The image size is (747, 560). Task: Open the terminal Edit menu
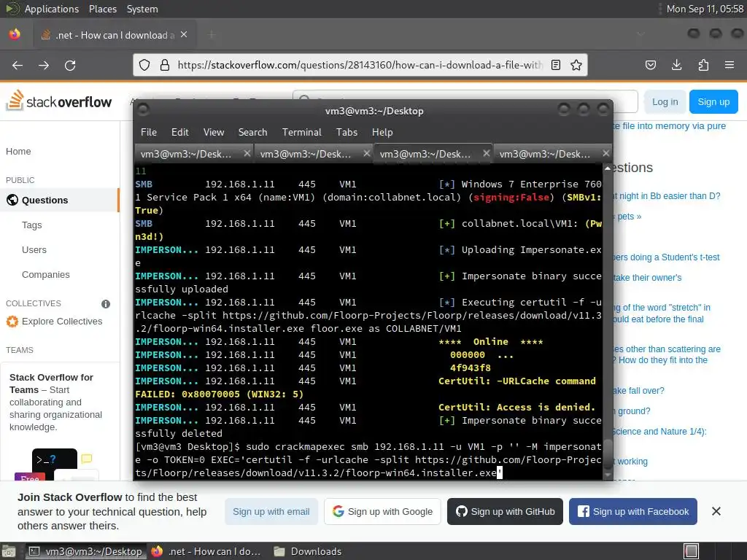179,133
